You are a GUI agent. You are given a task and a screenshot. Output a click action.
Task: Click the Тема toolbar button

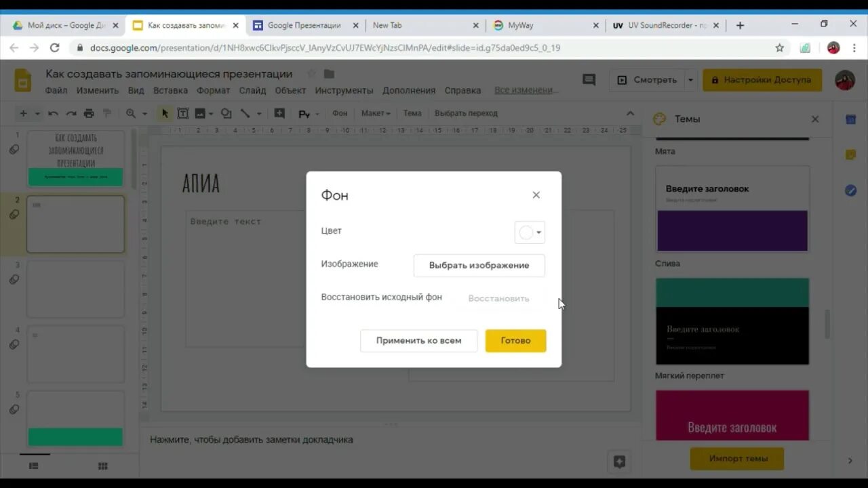(412, 113)
